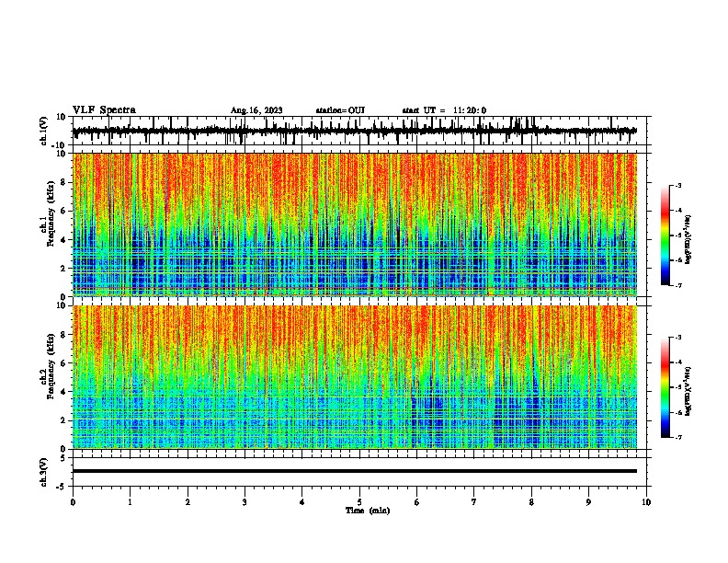Click the ch.1 spectrogram color scale bar
728x563 pixels.
[x=665, y=236]
